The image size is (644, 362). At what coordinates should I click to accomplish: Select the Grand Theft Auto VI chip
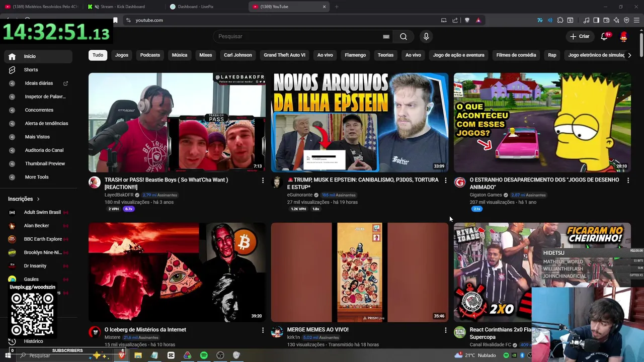click(284, 55)
